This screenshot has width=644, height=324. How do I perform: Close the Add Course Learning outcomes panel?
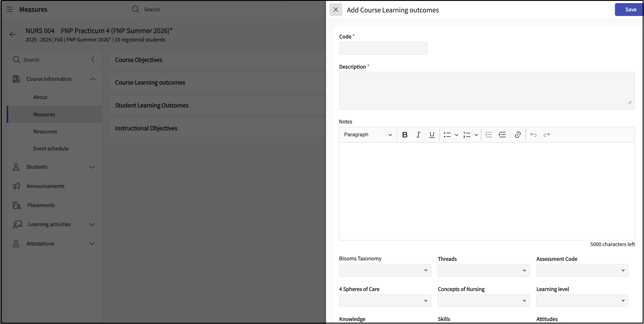tap(336, 10)
